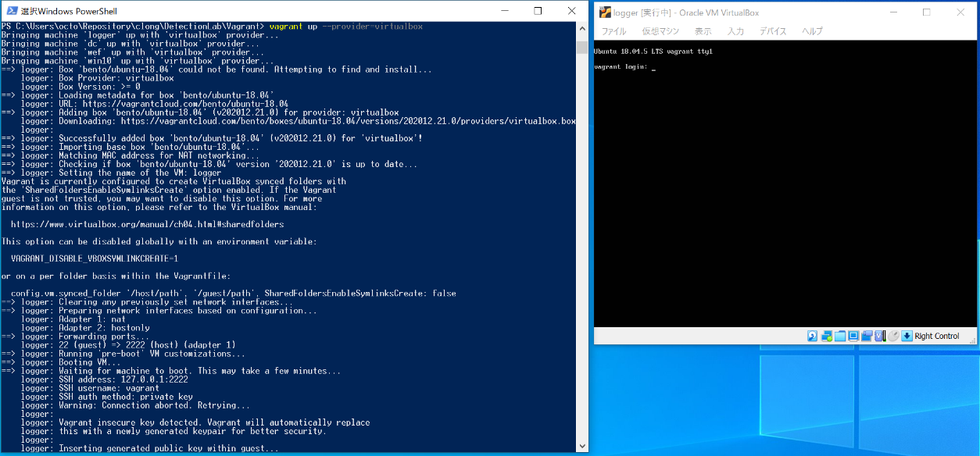The image size is (980, 456).
Task: Click the PowerShell scrollbar up arrow
Action: (581, 28)
